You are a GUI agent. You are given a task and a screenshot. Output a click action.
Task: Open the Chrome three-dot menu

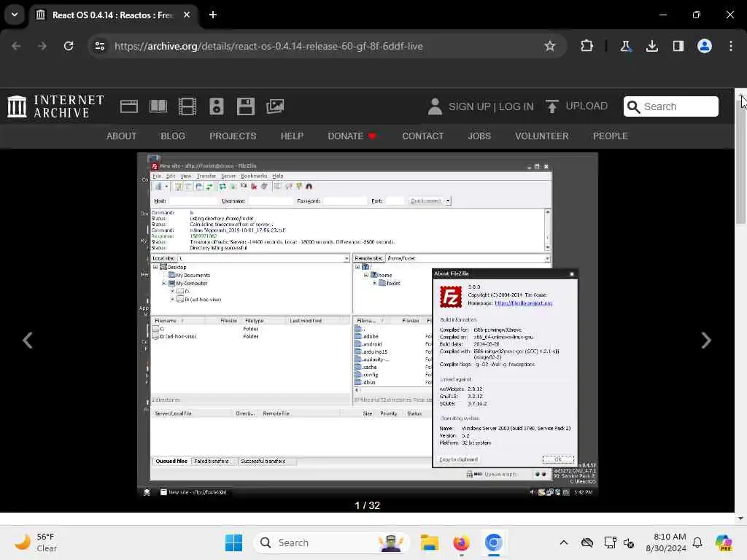731,46
